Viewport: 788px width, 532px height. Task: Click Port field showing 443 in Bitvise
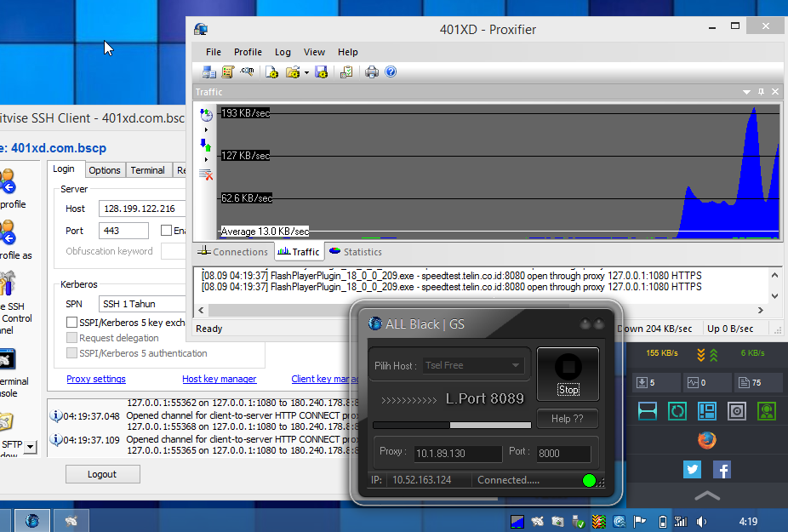tap(123, 231)
